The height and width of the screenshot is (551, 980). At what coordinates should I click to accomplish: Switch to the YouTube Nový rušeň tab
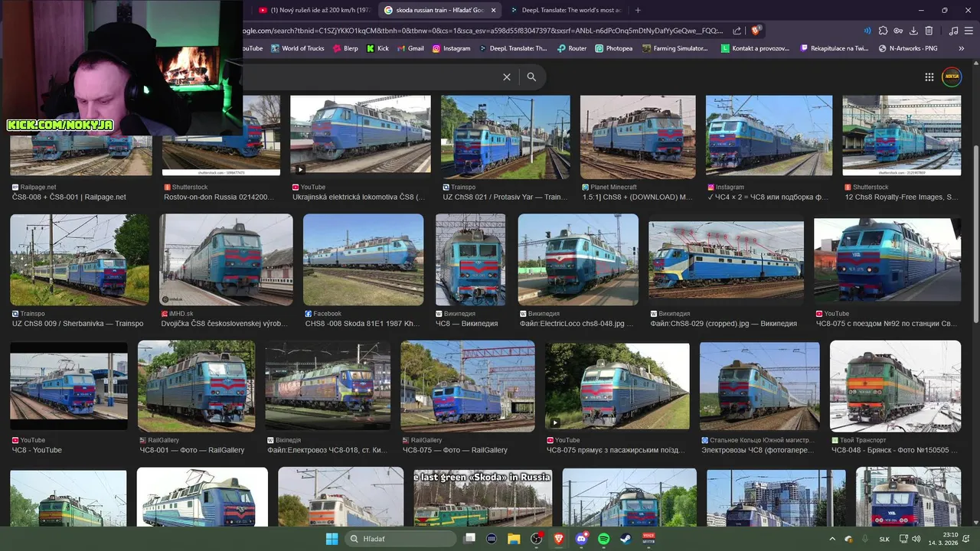coord(314,10)
